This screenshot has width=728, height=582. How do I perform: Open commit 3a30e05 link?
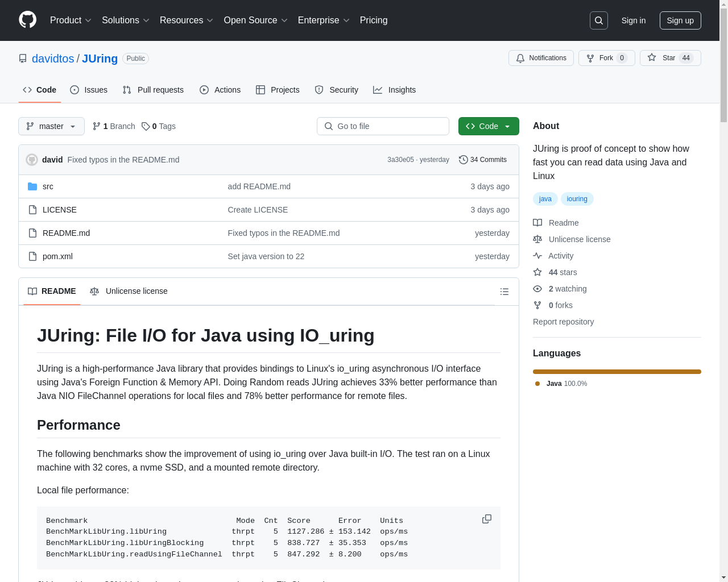click(x=400, y=160)
